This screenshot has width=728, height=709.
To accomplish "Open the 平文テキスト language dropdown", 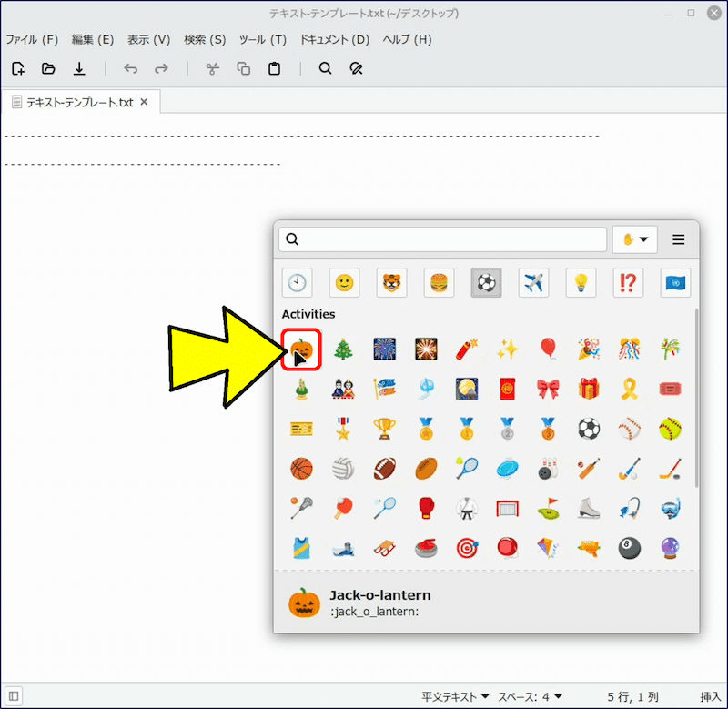I will tap(456, 696).
